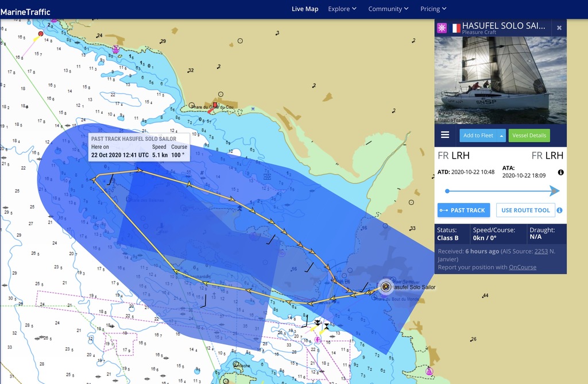Open the Live Map tab

click(x=305, y=9)
